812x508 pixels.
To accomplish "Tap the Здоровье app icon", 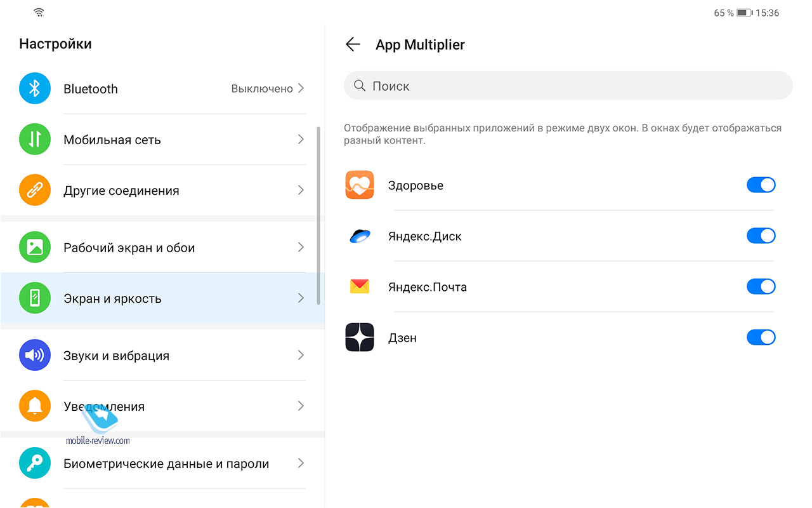I will point(360,185).
